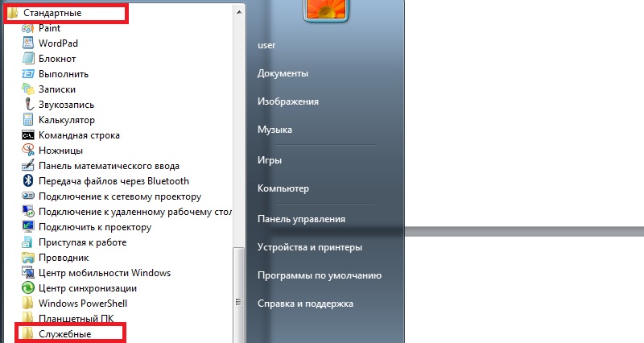Open Игры from the start menu
Viewport: 644px width, 343px height.
tap(270, 160)
